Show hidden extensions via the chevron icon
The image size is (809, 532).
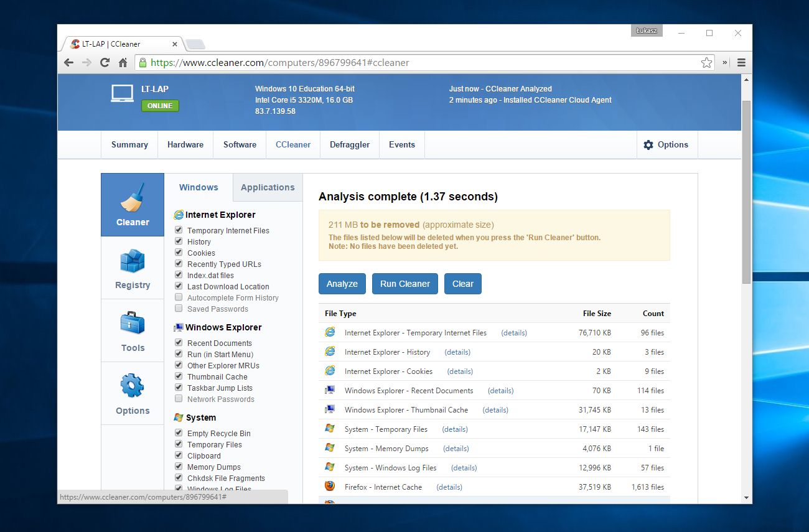tap(725, 62)
